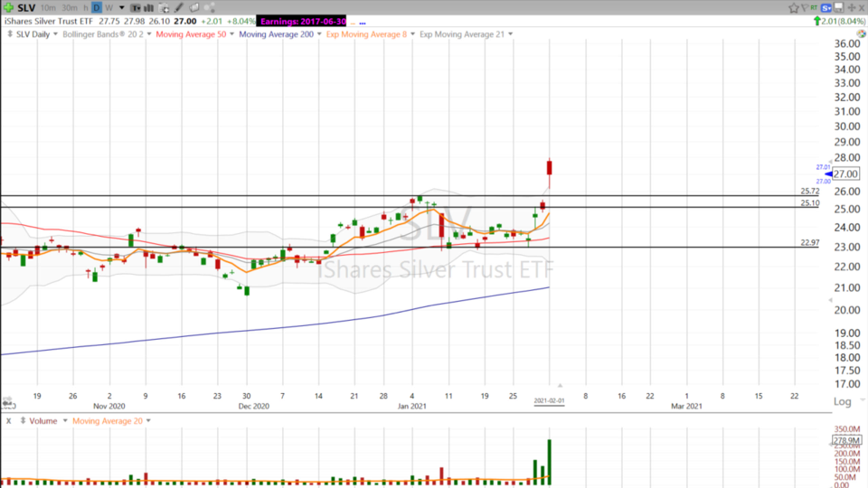The image size is (868, 488).
Task: Click the 22.97 horizontal line label
Action: (x=810, y=242)
